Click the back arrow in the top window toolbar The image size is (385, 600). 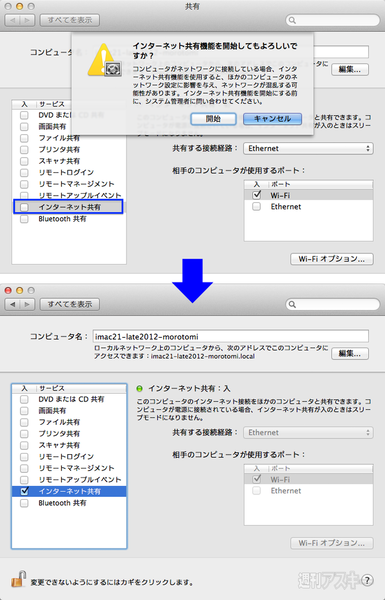tap(13, 20)
